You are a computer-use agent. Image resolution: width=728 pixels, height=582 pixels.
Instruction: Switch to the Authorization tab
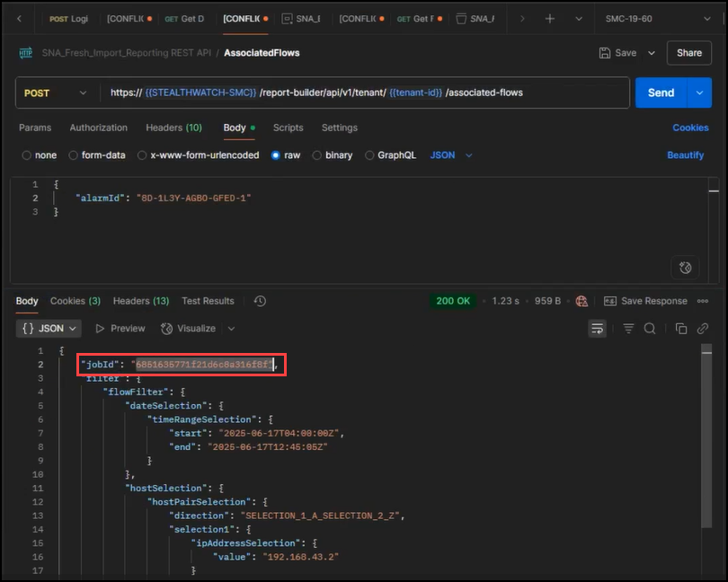(98, 128)
